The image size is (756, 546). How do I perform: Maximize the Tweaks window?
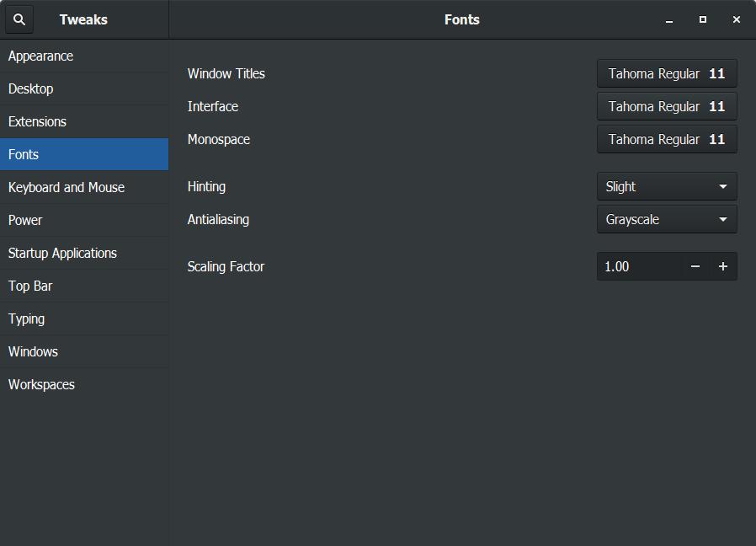[703, 19]
